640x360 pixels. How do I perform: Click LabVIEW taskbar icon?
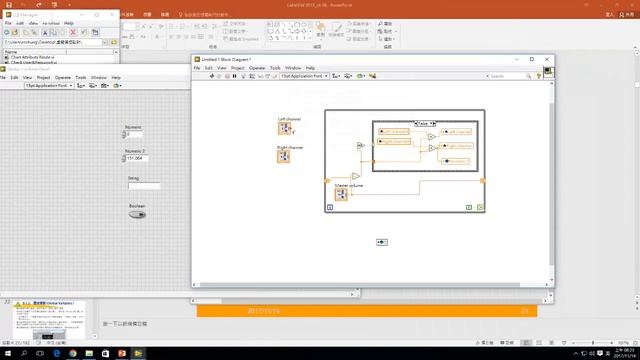(138, 353)
